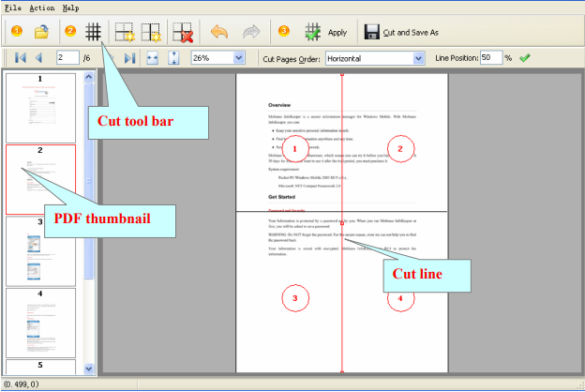Undo the last action
This screenshot has height=392, width=585.
[219, 32]
